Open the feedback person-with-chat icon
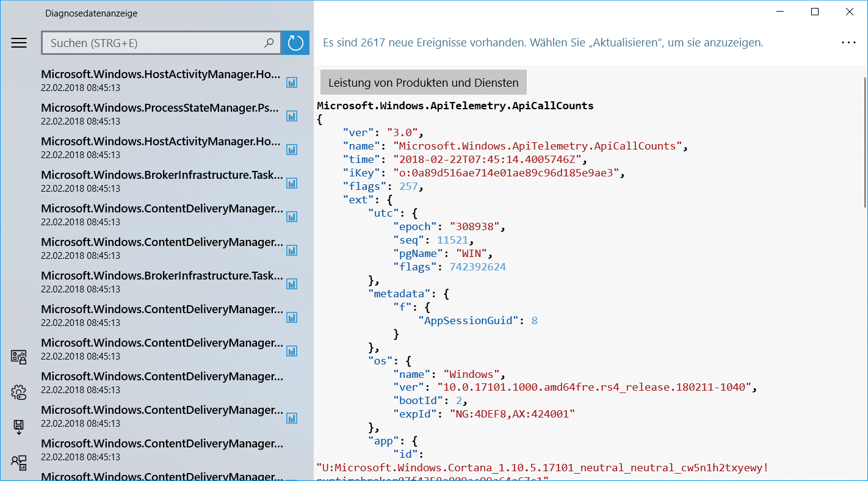Image resolution: width=868 pixels, height=481 pixels. (19, 462)
